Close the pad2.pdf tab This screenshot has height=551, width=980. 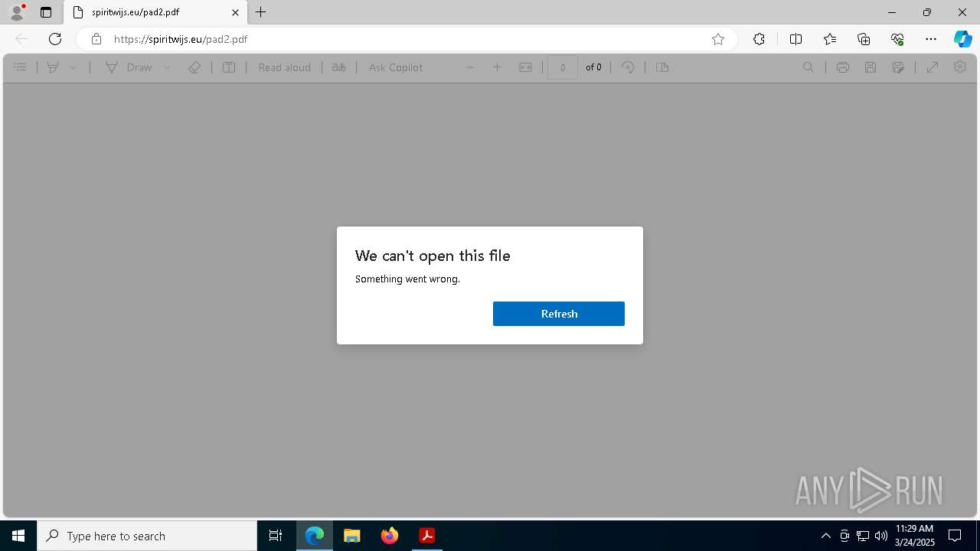click(x=236, y=12)
